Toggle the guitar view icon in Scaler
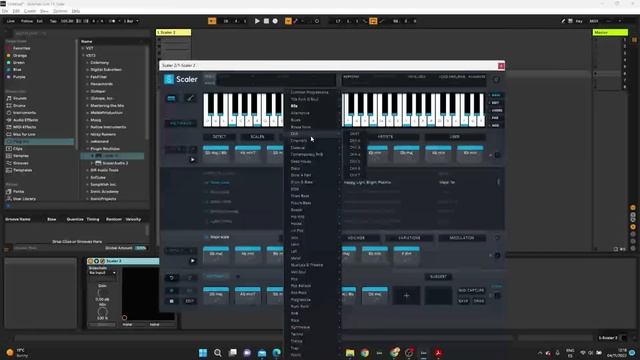 pyautogui.click(x=190, y=98)
